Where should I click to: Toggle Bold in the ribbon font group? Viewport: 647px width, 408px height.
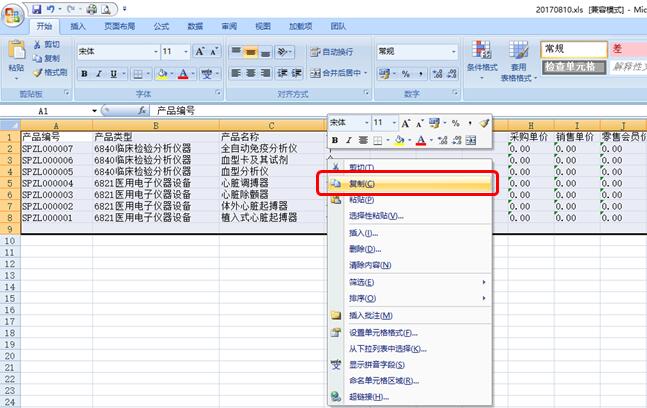(85, 73)
